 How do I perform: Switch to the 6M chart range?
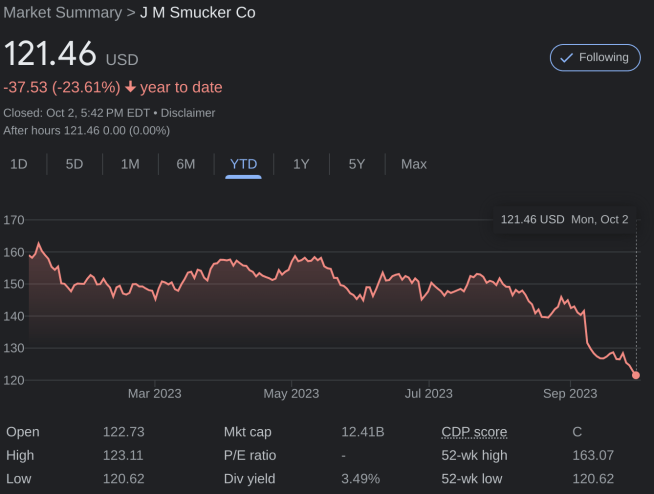tap(186, 164)
